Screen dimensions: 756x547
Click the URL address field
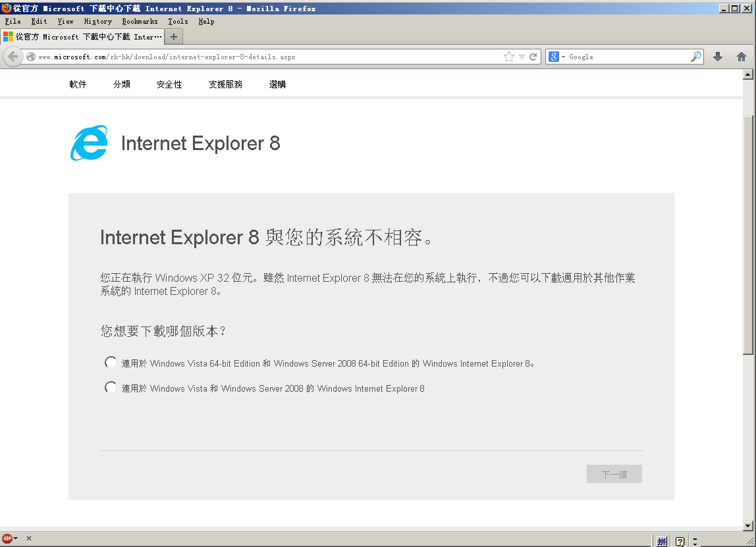tap(269, 57)
